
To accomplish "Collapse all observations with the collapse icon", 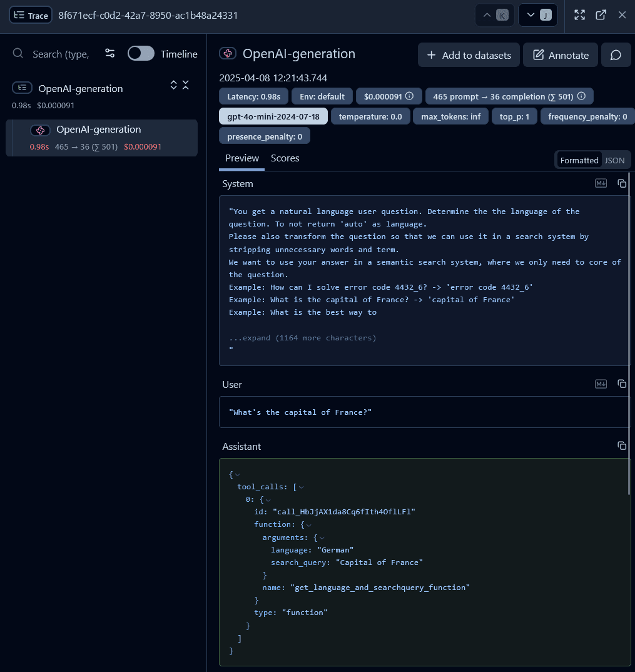I will (x=185, y=85).
